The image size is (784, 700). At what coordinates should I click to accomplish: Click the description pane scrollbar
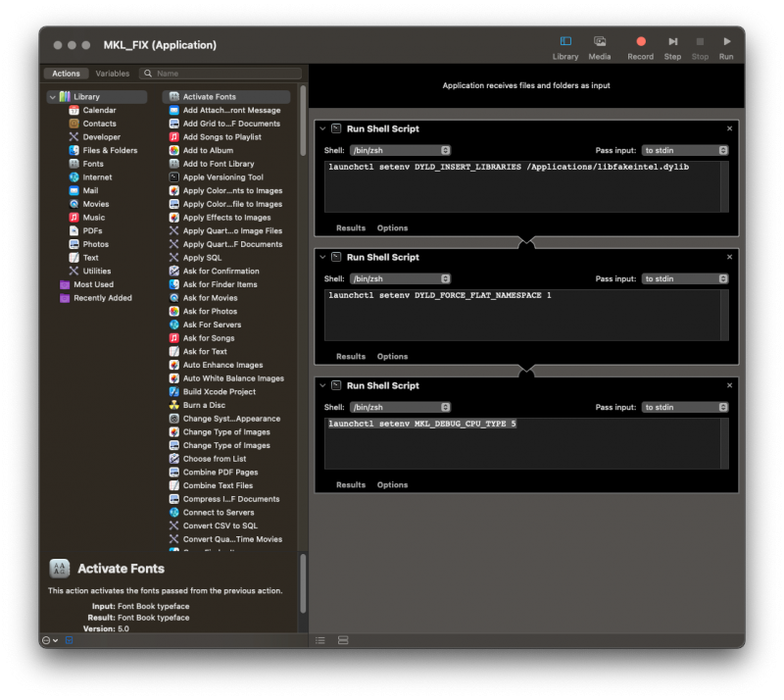pos(303,583)
